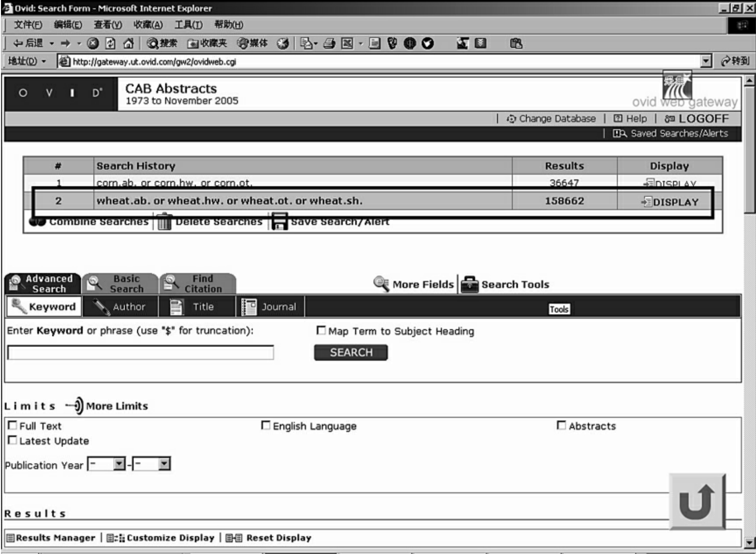Image resolution: width=756 pixels, height=554 pixels.
Task: Open Ovid Help
Action: (630, 119)
